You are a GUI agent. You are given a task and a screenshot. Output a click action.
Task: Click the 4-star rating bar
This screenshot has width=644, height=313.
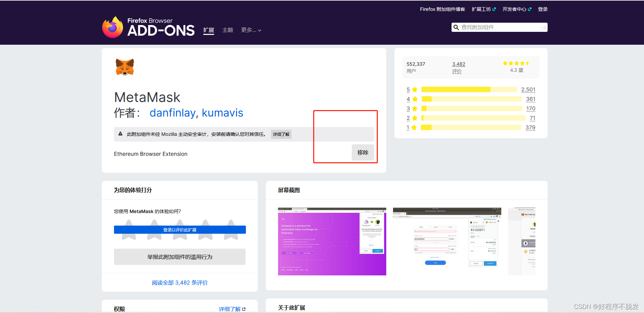click(472, 99)
